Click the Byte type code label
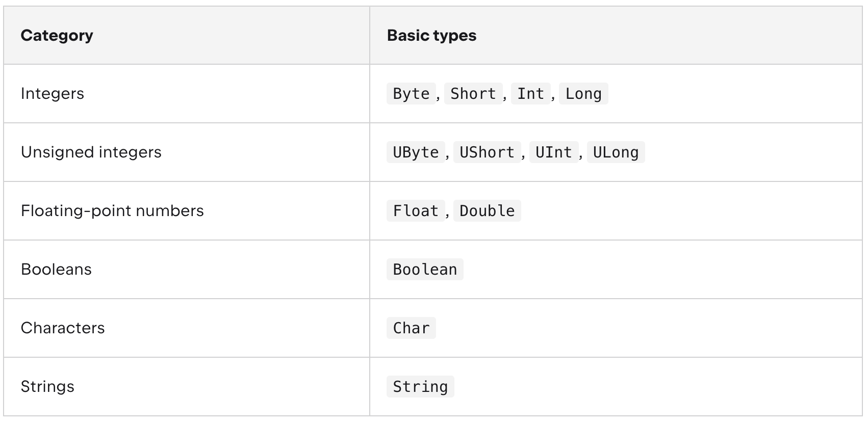Viewport: 868px width, 424px height. point(411,94)
